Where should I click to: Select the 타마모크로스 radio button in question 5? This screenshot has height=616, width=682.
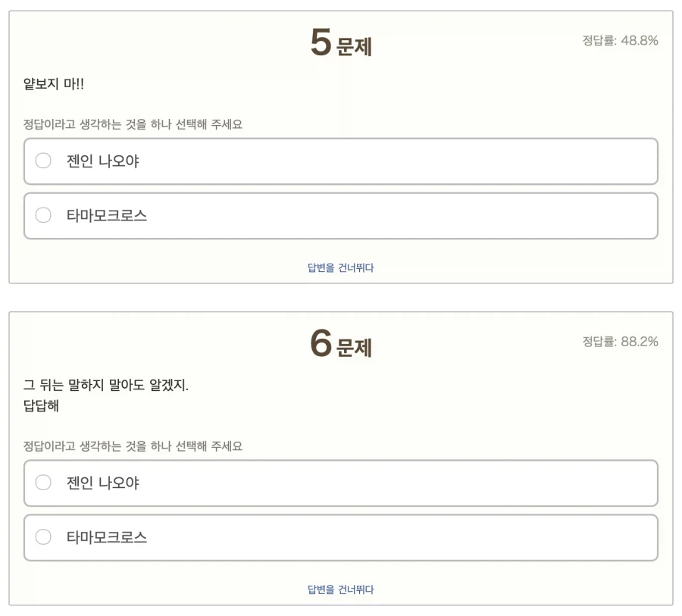coord(43,215)
